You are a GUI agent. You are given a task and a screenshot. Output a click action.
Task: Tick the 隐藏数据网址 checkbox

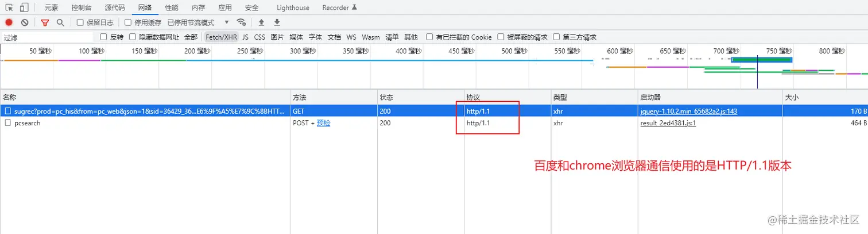click(x=133, y=37)
